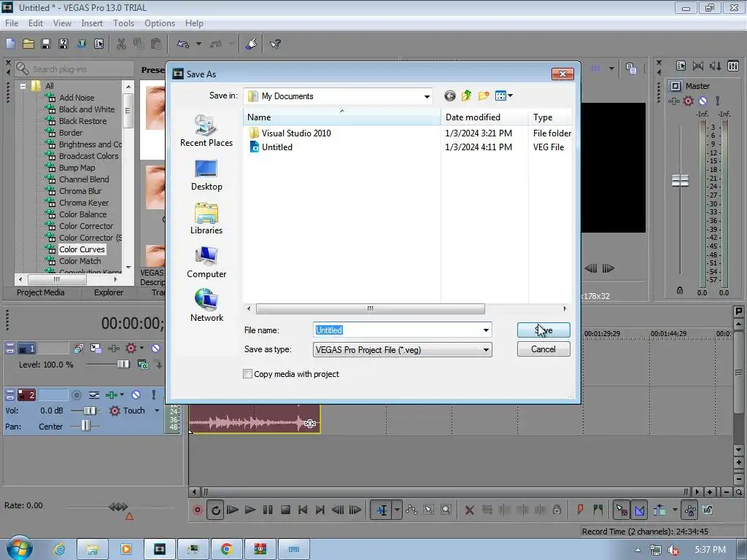Go up one level in Save As
747x560 pixels.
(x=466, y=96)
